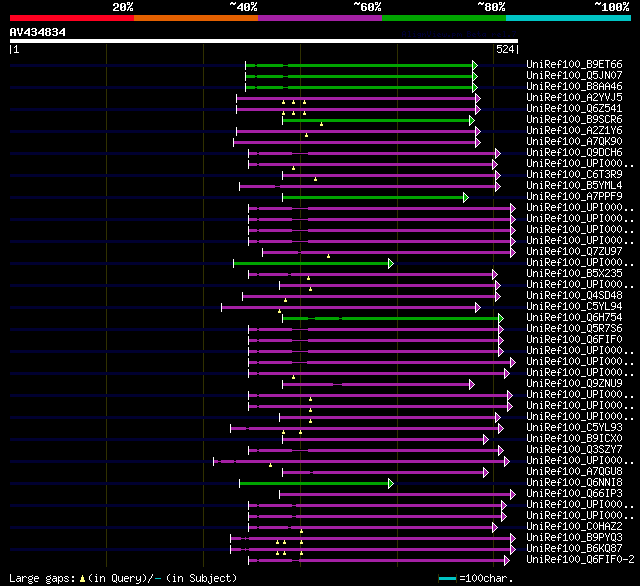Screen dimensions: 640x586
Task: Open hit UniRef100_B5YML4
Action: (x=574, y=185)
